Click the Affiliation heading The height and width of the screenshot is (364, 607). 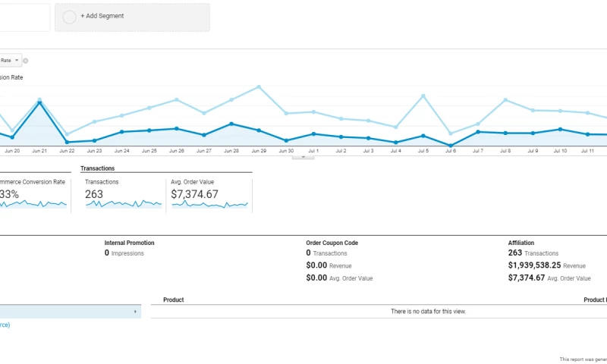click(x=521, y=243)
